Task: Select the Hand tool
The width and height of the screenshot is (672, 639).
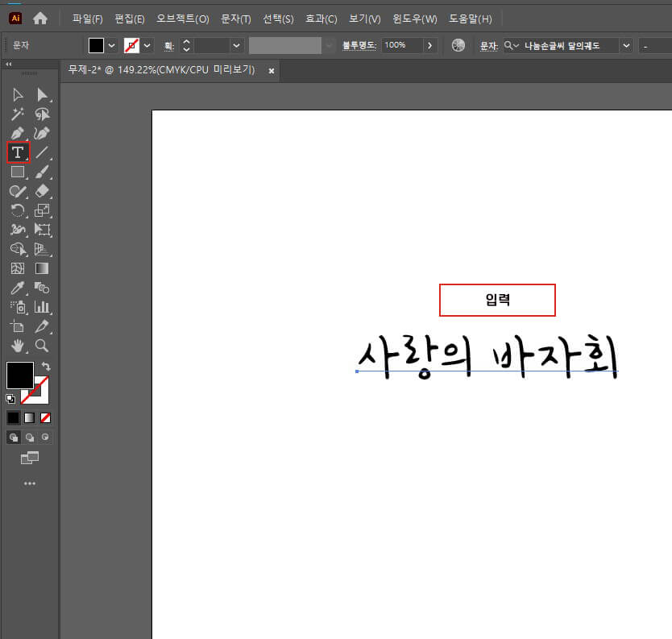Action: [x=18, y=346]
